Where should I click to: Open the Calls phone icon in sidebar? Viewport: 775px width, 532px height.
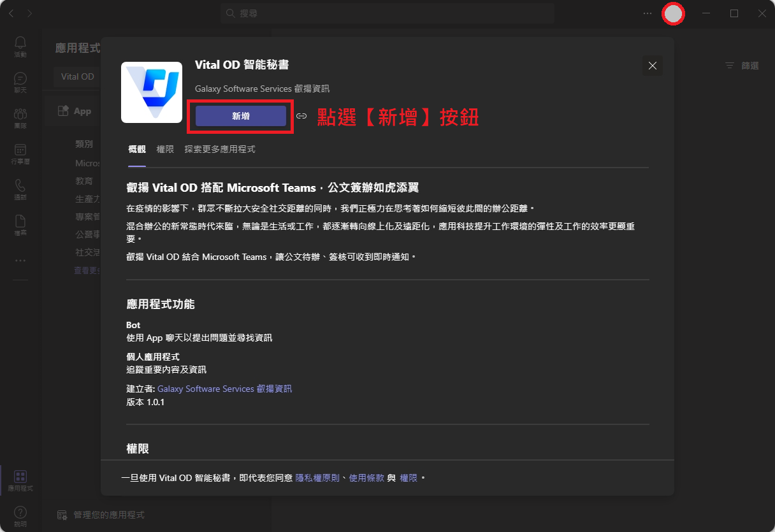pos(20,189)
